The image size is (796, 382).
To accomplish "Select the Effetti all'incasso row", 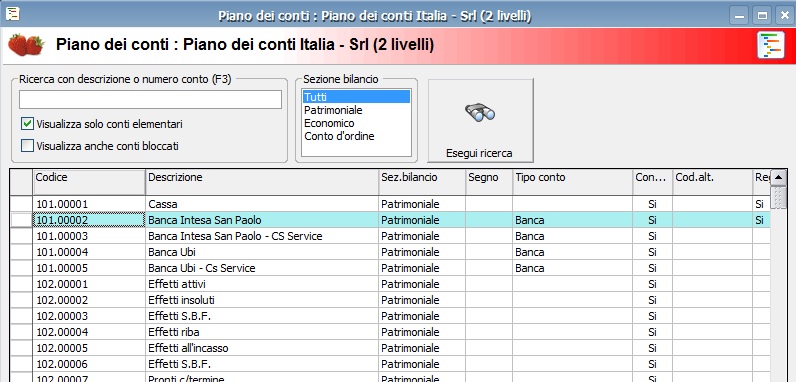I will (390, 348).
